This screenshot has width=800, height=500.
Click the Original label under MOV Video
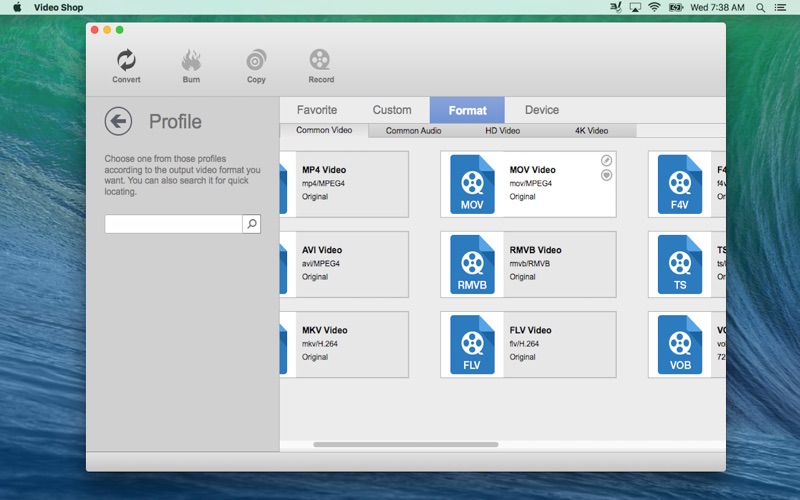coord(522,197)
